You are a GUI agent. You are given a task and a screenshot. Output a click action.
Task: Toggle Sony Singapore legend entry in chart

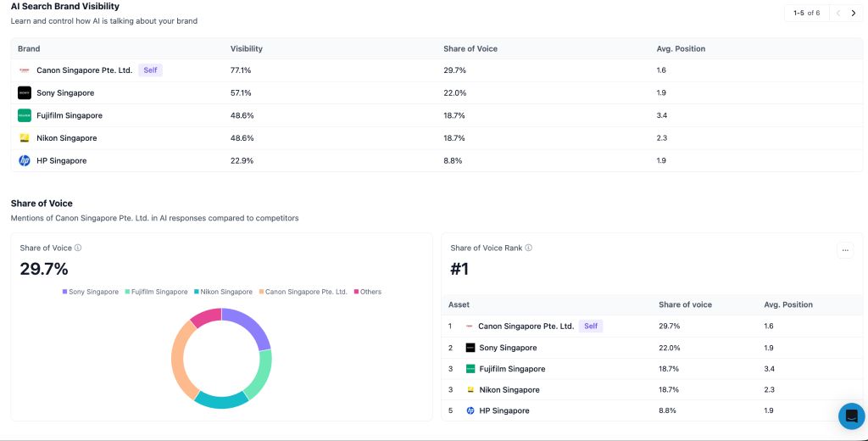click(x=90, y=292)
